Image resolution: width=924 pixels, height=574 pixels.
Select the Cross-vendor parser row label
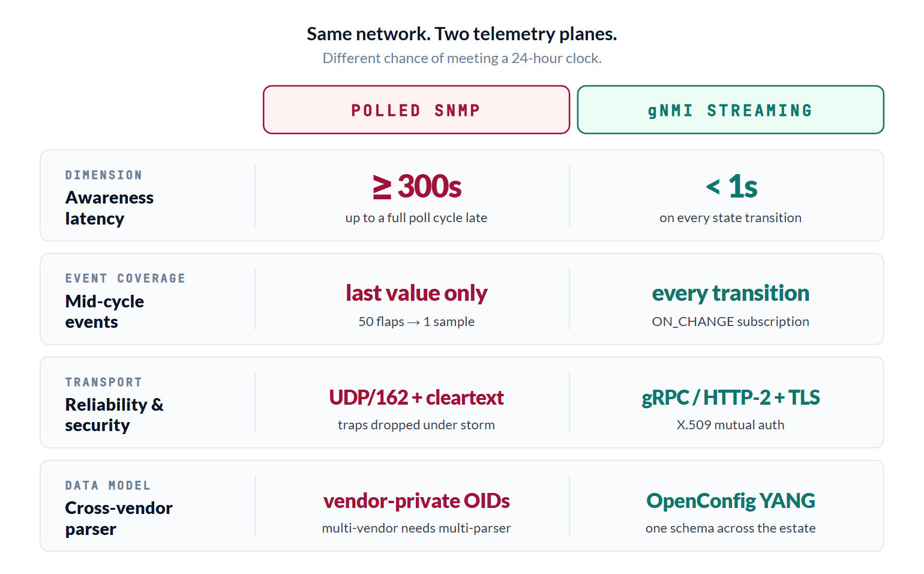(x=119, y=518)
